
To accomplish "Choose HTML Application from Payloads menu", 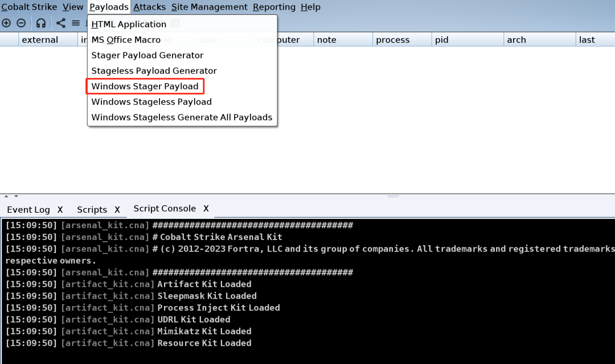I will click(x=182, y=24).
